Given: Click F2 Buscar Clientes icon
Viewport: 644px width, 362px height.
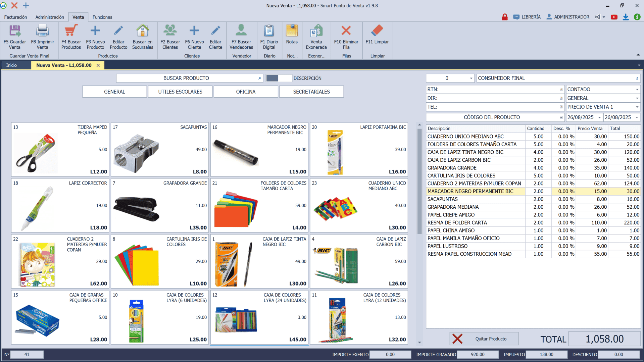Looking at the screenshot, I should coord(170,31).
